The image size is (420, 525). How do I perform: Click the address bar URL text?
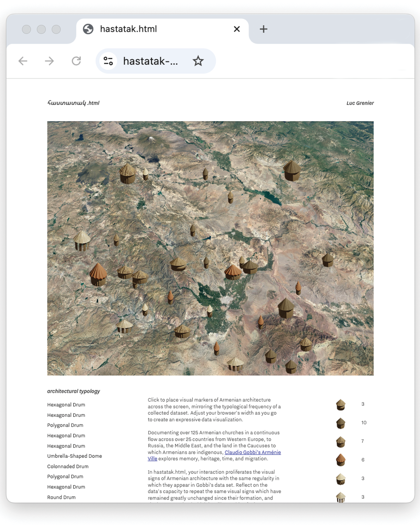[x=150, y=61]
